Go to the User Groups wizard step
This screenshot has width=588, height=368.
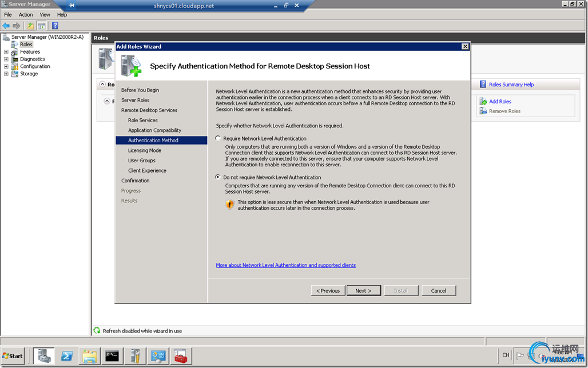pyautogui.click(x=142, y=161)
